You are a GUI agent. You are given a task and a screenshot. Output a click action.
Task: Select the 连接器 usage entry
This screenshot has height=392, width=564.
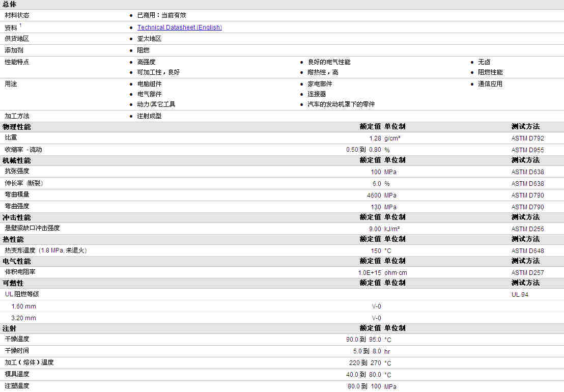click(317, 94)
